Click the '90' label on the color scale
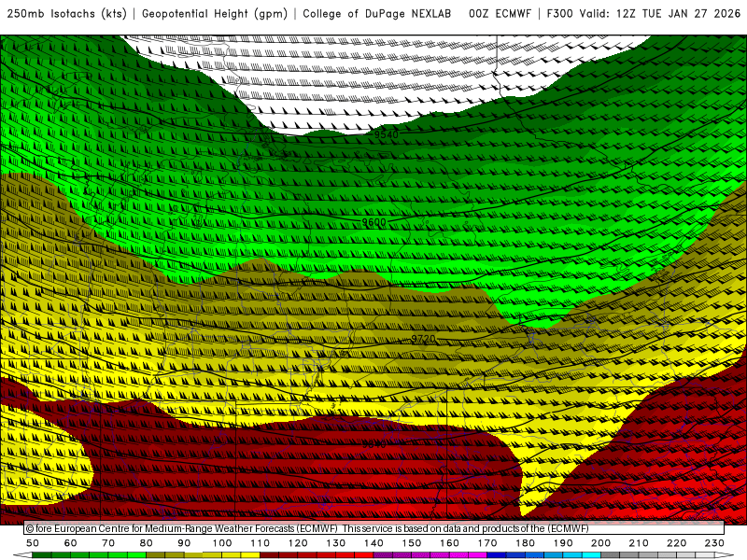The height and width of the screenshot is (560, 747). click(184, 543)
